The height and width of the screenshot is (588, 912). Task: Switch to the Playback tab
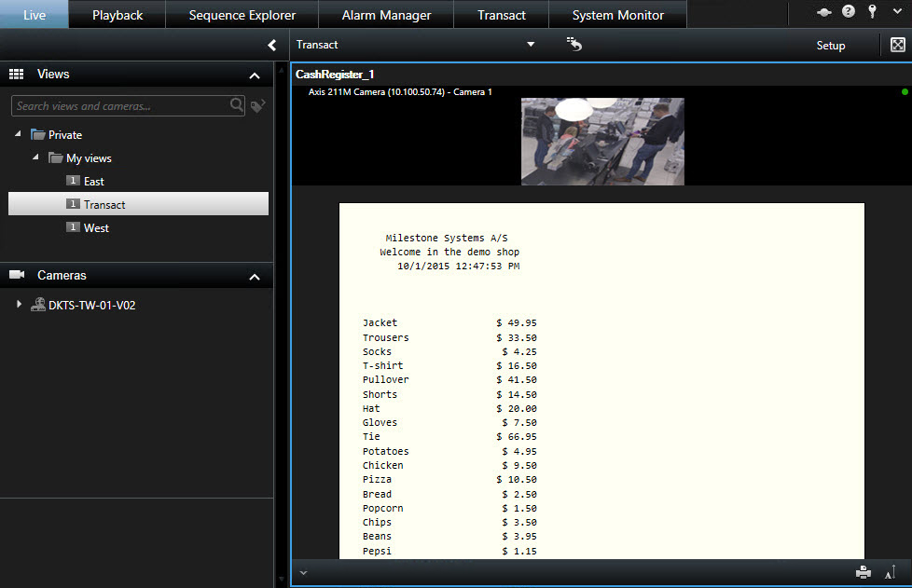117,15
